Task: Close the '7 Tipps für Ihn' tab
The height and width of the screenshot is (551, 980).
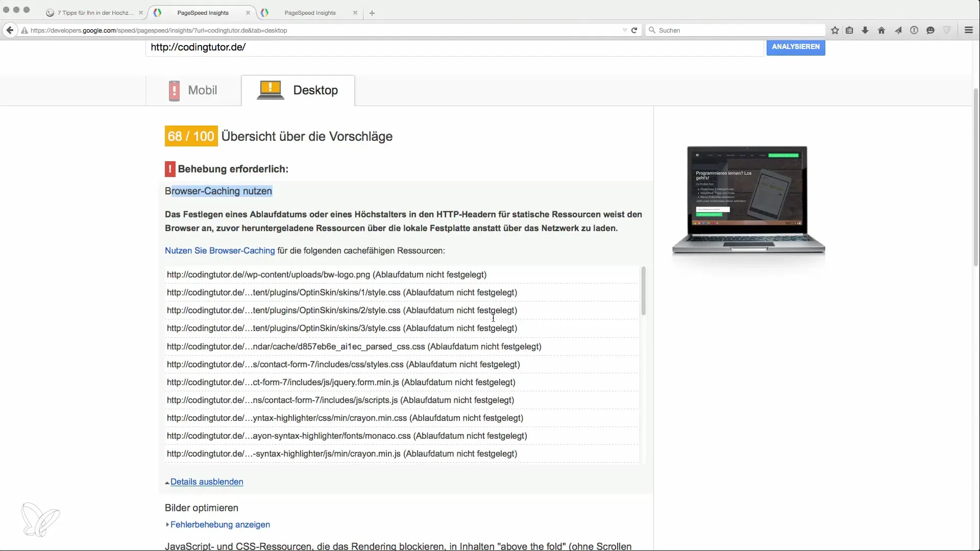Action: tap(141, 13)
